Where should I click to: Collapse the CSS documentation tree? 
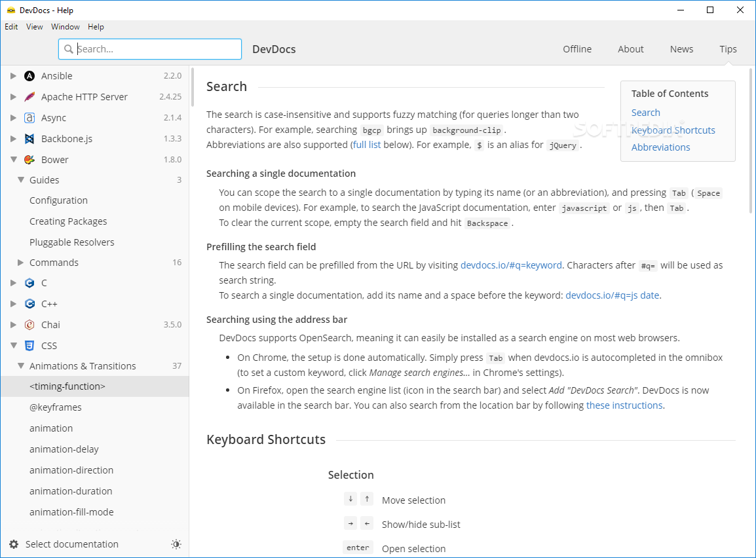pos(14,346)
